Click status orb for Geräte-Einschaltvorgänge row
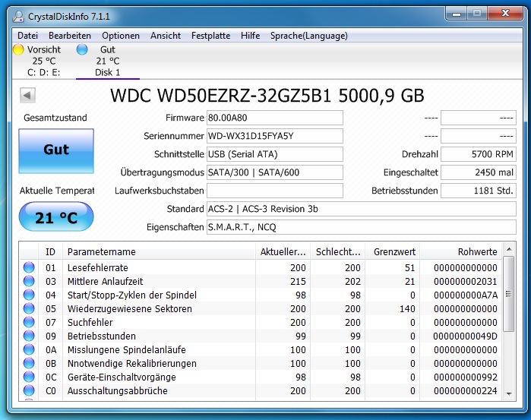This screenshot has width=531, height=420. pyautogui.click(x=29, y=377)
